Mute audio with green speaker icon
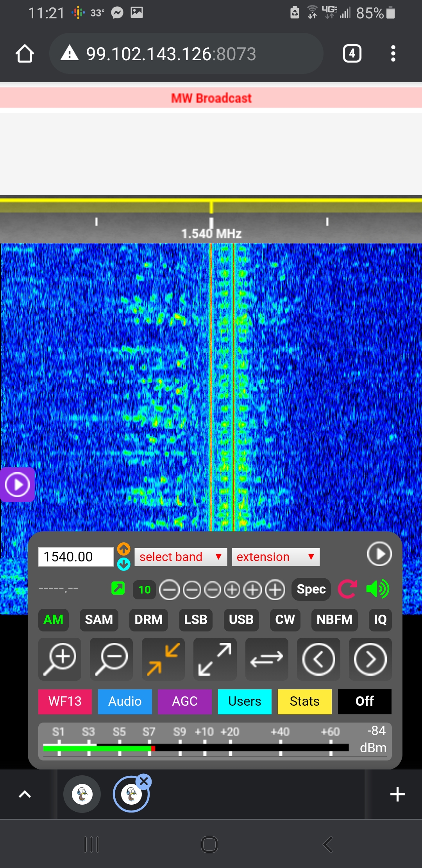Viewport: 422px width, 868px height. tap(377, 589)
